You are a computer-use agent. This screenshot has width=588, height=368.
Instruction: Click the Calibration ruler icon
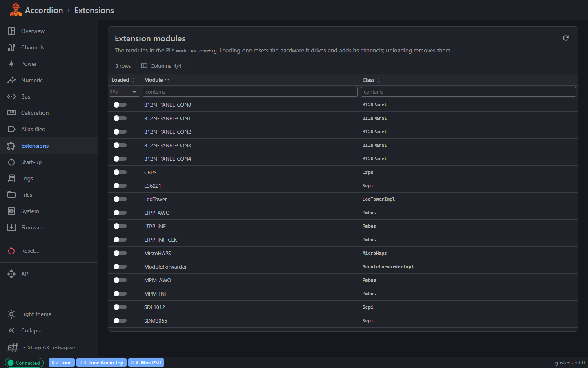(11, 113)
